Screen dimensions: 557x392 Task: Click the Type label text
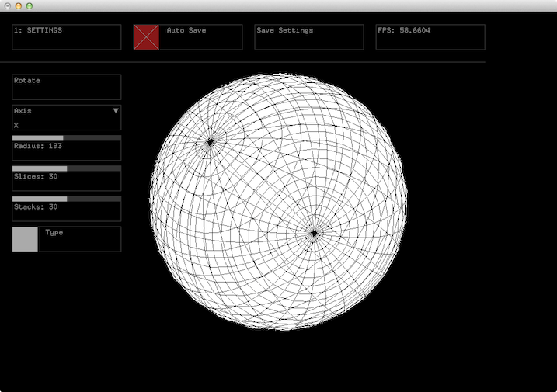tap(54, 233)
